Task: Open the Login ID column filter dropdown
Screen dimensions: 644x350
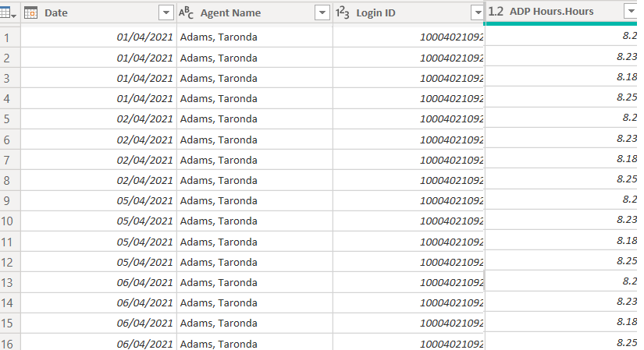Action: [x=478, y=13]
